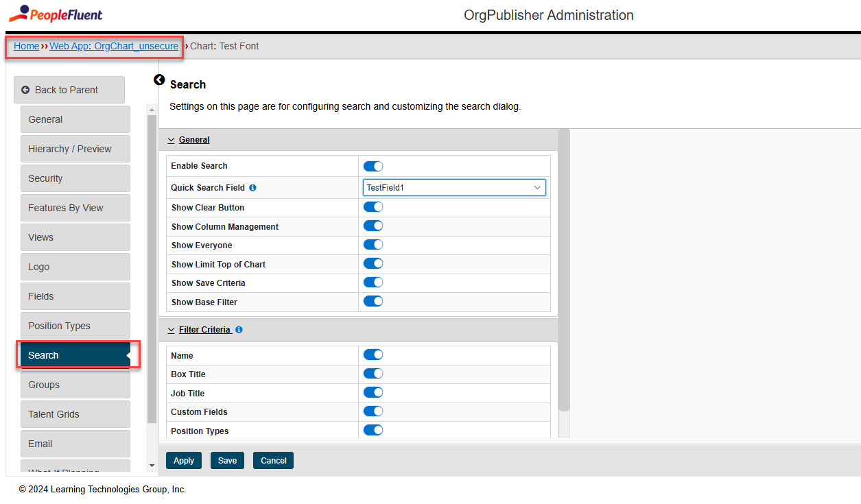
Task: Click the Home breadcrumb link
Action: [x=26, y=46]
